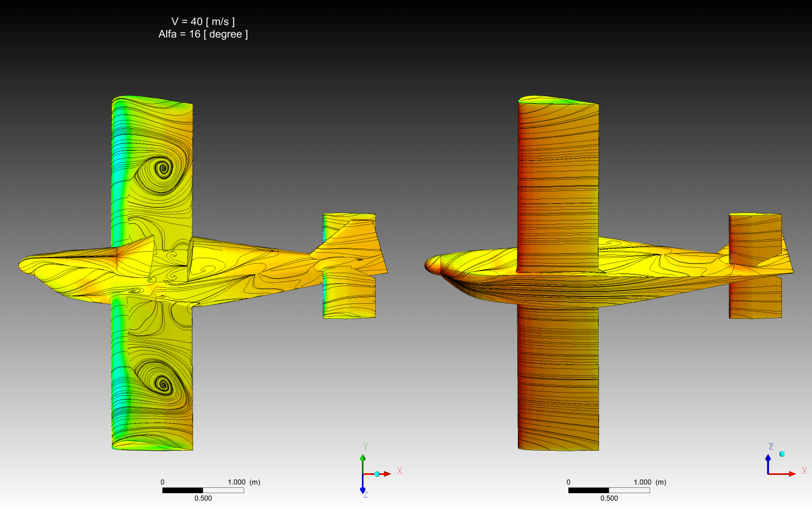Click the red X axis arrow in right triad

(x=790, y=474)
